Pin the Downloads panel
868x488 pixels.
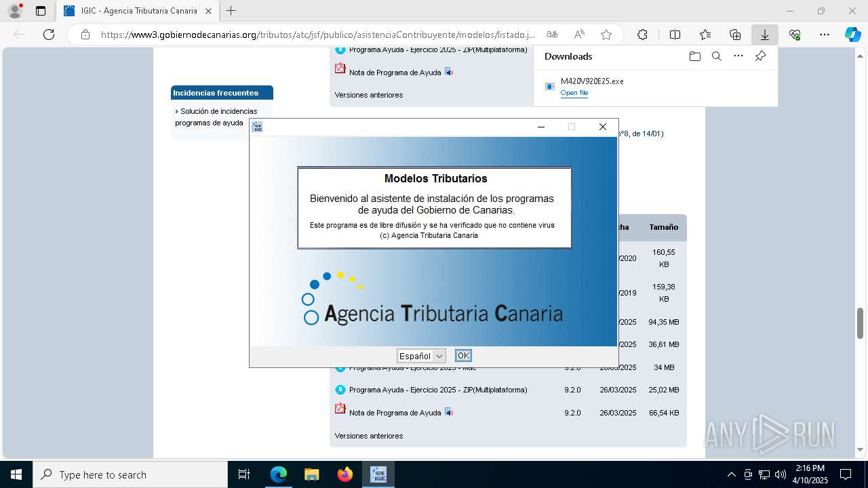(760, 56)
